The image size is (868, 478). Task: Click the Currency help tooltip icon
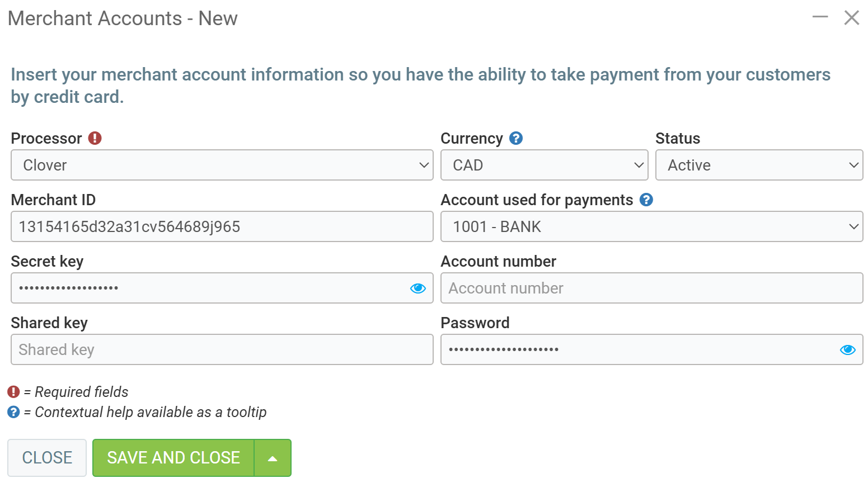coord(516,138)
